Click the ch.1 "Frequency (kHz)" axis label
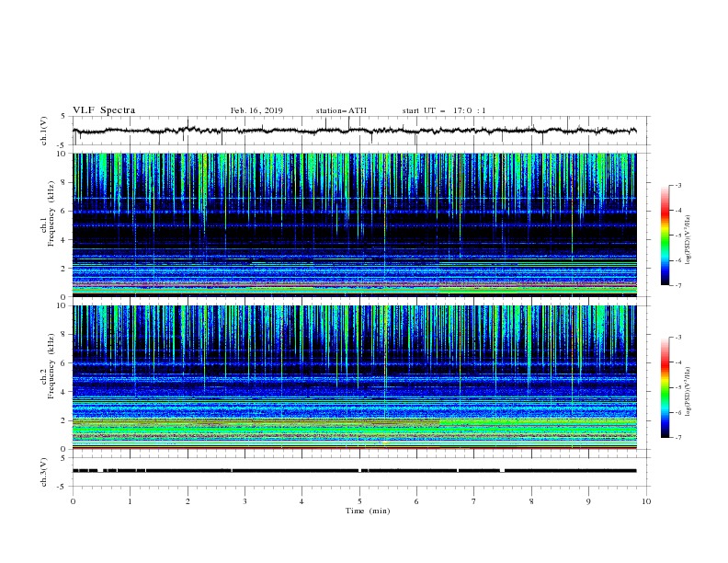This screenshot has height=563, width=728. 51,214
